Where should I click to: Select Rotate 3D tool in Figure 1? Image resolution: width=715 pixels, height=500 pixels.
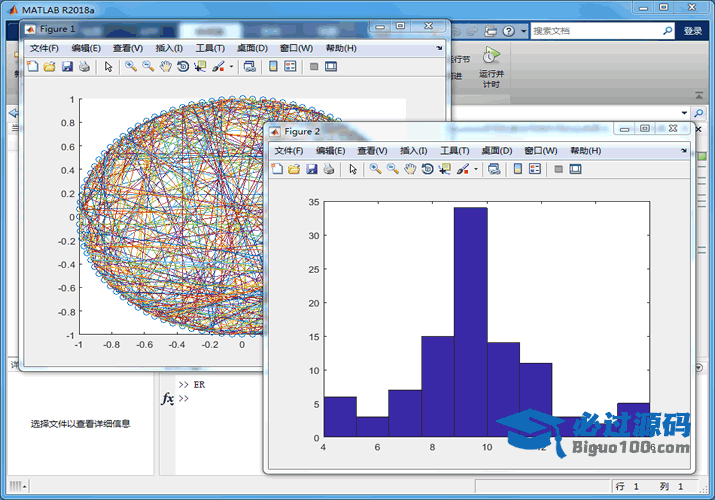click(x=183, y=67)
